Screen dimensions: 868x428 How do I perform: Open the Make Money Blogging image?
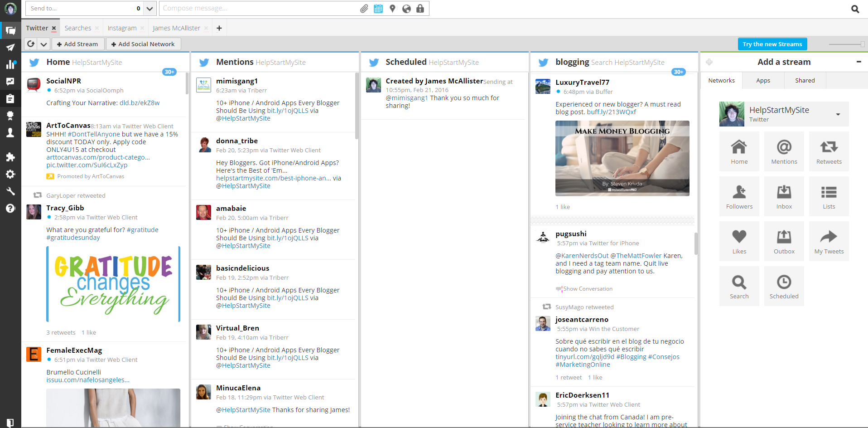tap(622, 158)
